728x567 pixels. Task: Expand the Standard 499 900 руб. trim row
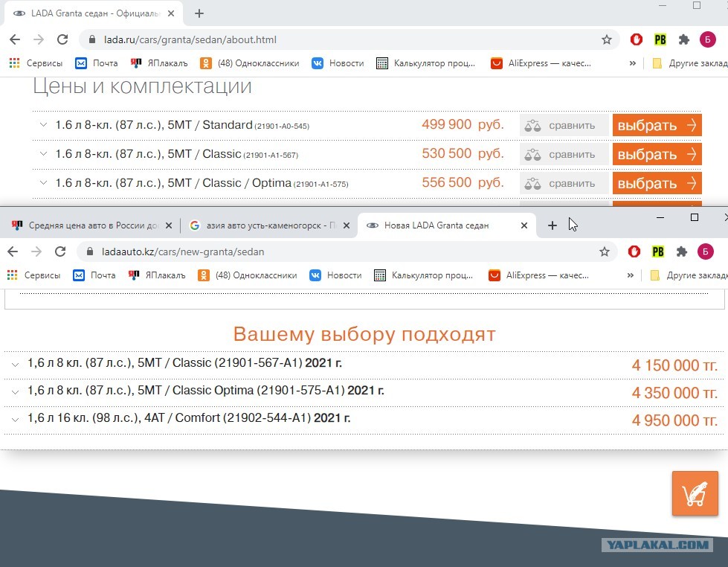click(43, 124)
